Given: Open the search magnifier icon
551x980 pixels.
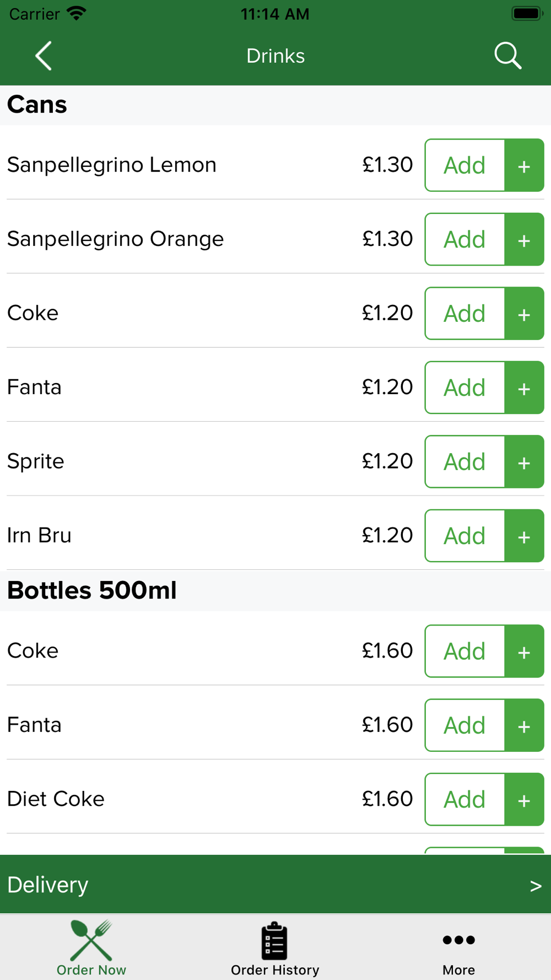Looking at the screenshot, I should point(507,56).
